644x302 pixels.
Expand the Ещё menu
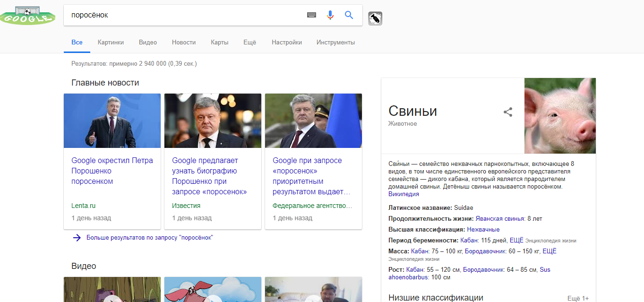pyautogui.click(x=249, y=43)
